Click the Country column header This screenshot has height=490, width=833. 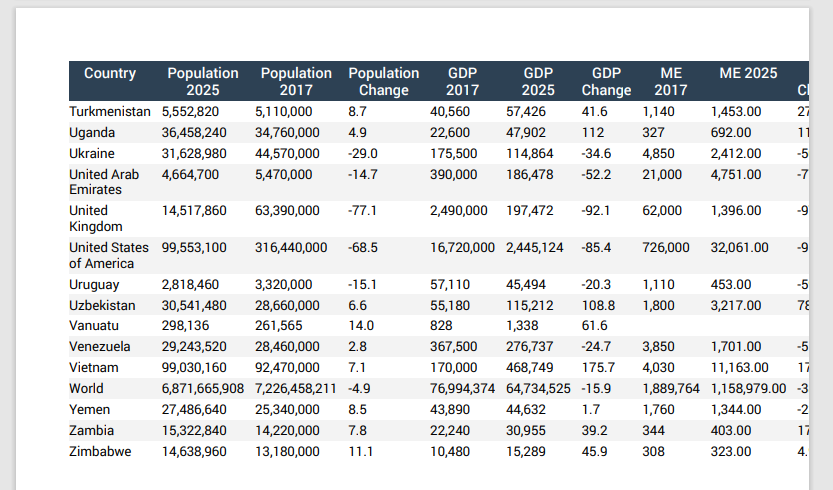[110, 73]
